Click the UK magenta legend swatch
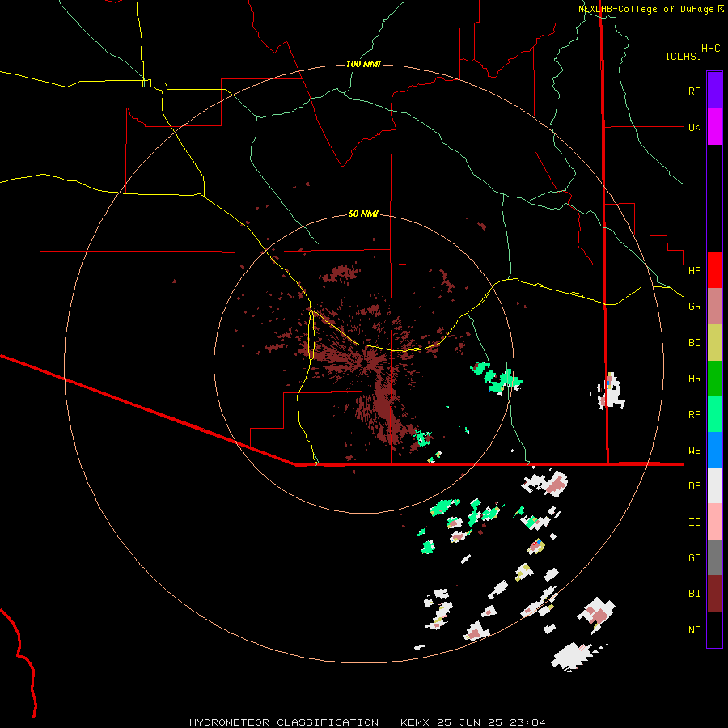The image size is (728, 728). 714,127
